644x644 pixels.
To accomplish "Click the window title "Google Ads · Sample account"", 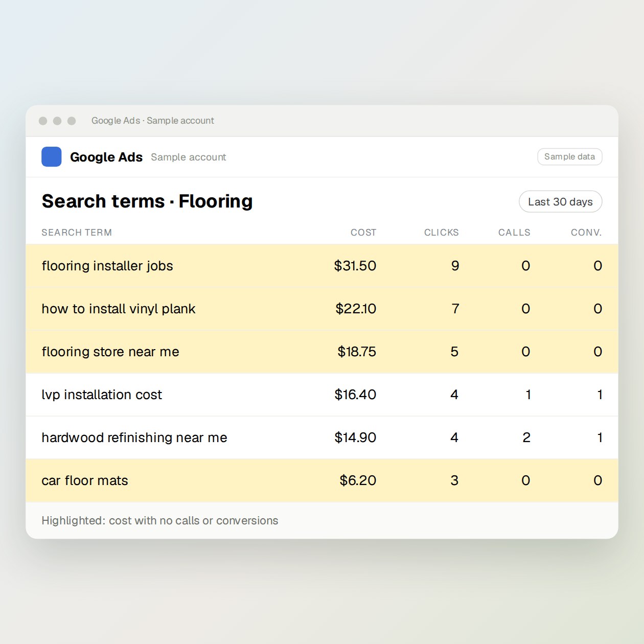I will click(x=153, y=121).
